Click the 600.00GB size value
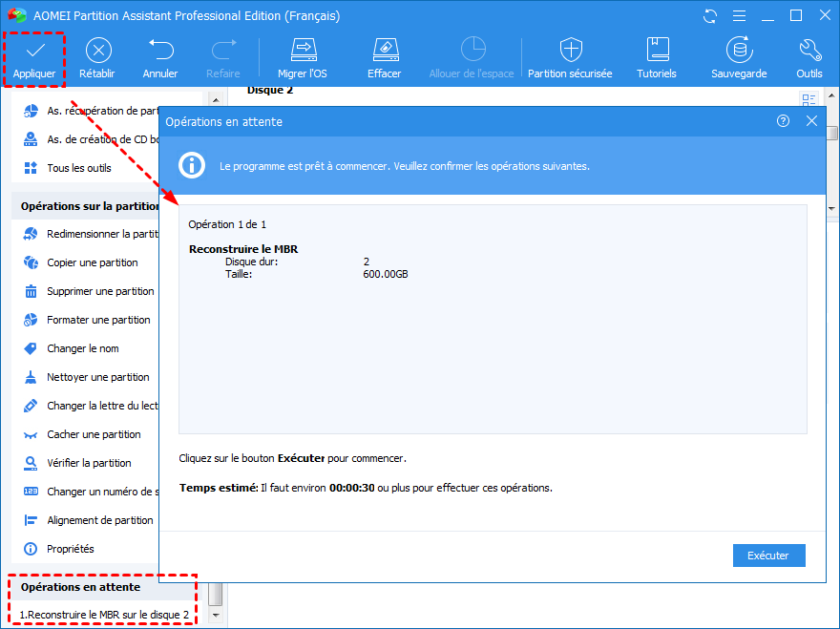Image resolution: width=840 pixels, height=629 pixels. tap(386, 274)
